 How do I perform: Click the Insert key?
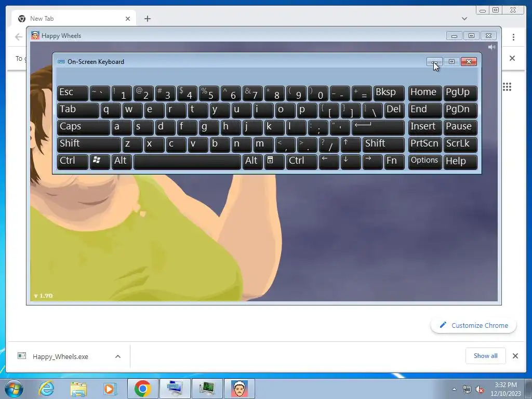click(x=425, y=128)
